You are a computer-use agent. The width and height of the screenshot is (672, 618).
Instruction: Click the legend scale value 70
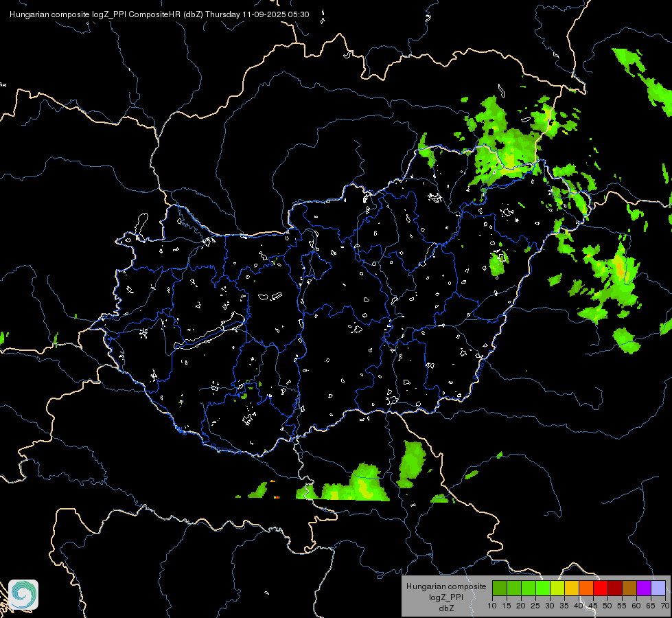665,606
